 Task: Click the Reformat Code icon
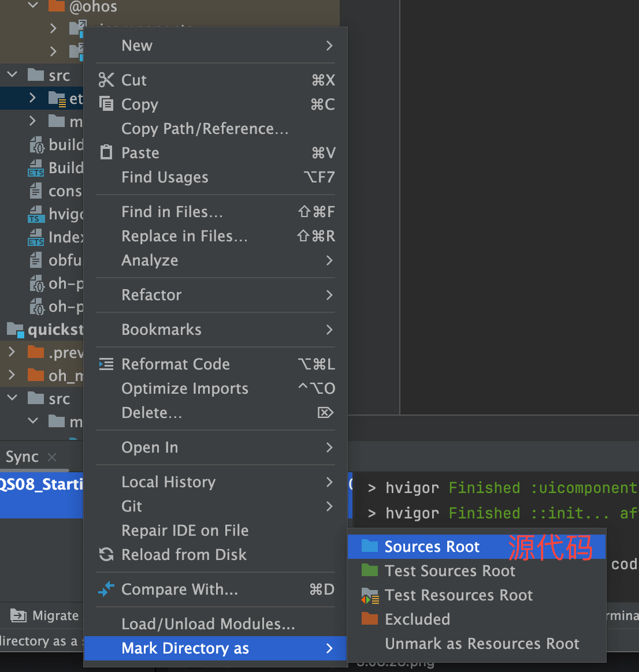[106, 364]
